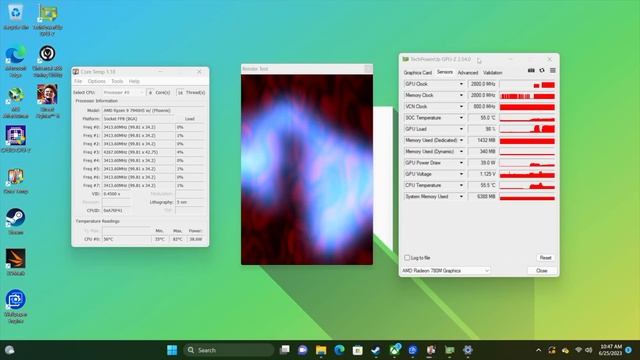Expand the VCN Clock sensor dropdown

(x=461, y=107)
